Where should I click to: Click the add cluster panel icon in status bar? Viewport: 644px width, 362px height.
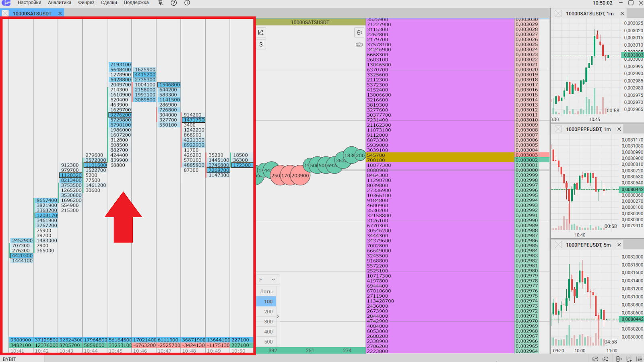click(619, 359)
